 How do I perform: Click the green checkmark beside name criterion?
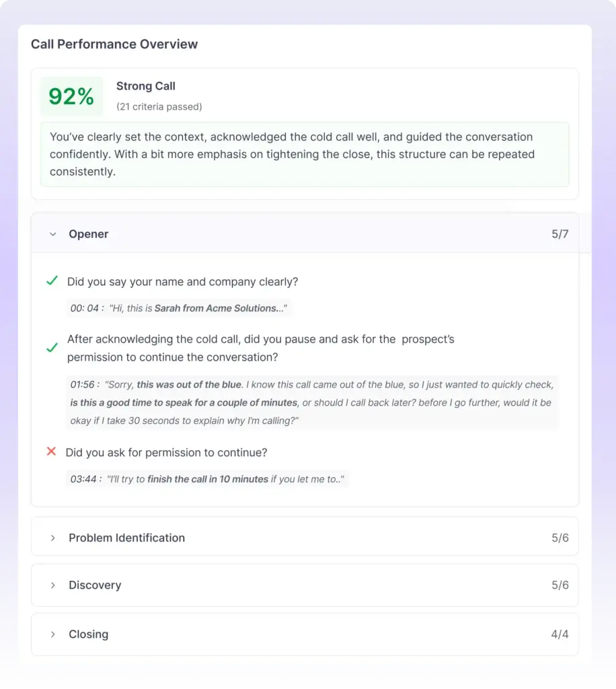52,281
